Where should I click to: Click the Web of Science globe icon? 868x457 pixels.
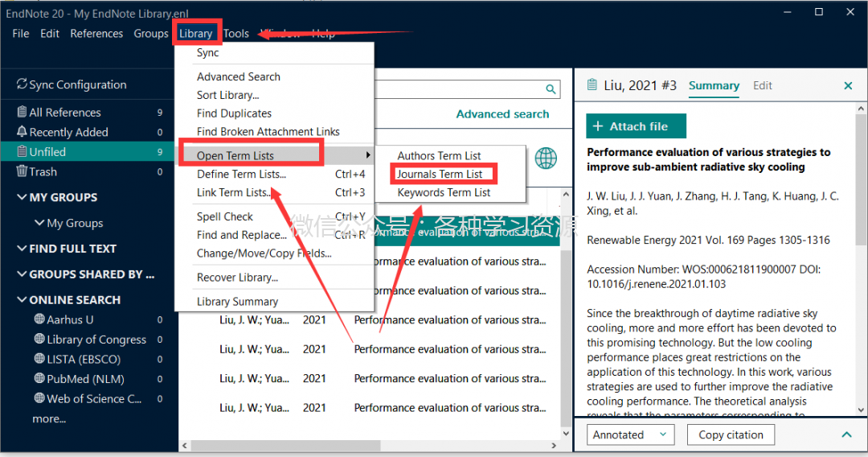39,398
